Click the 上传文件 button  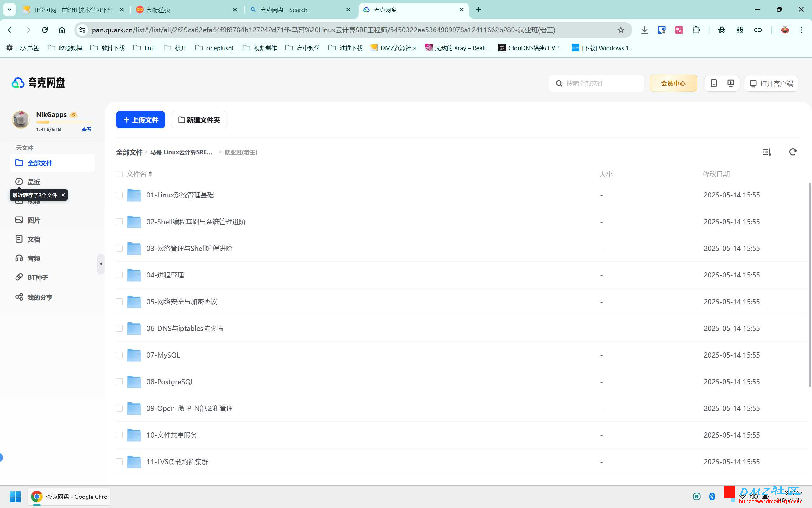pyautogui.click(x=141, y=120)
